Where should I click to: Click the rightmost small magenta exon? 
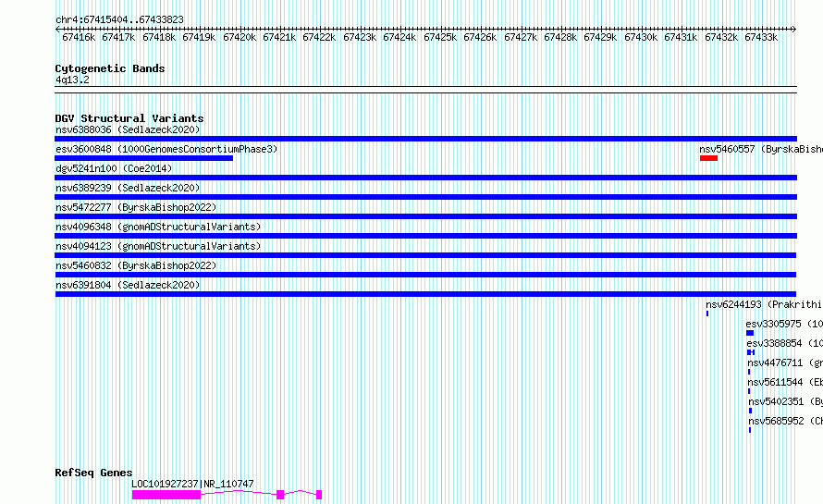[319, 495]
